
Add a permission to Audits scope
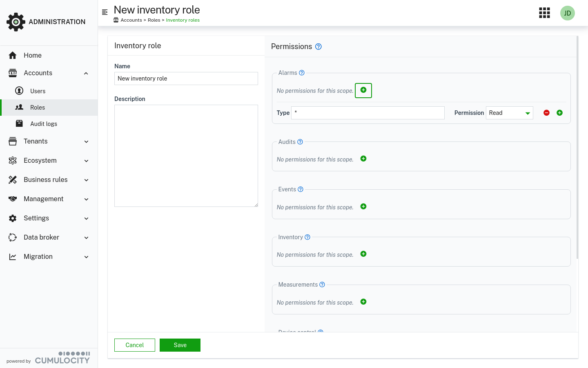(363, 159)
